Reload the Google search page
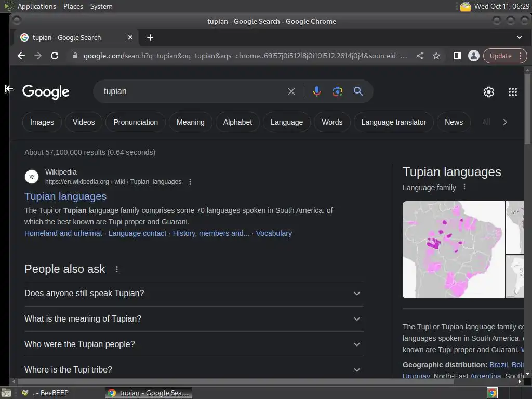The width and height of the screenshot is (532, 399). pyautogui.click(x=55, y=56)
